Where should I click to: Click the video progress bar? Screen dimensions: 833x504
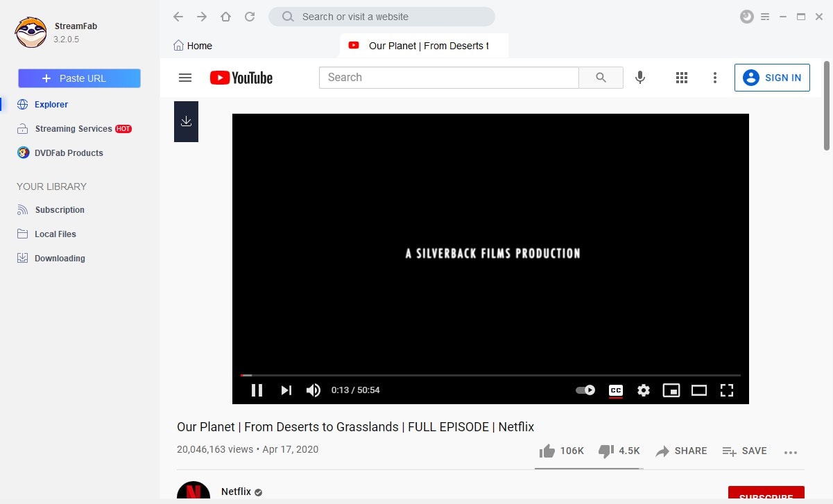[x=490, y=375]
